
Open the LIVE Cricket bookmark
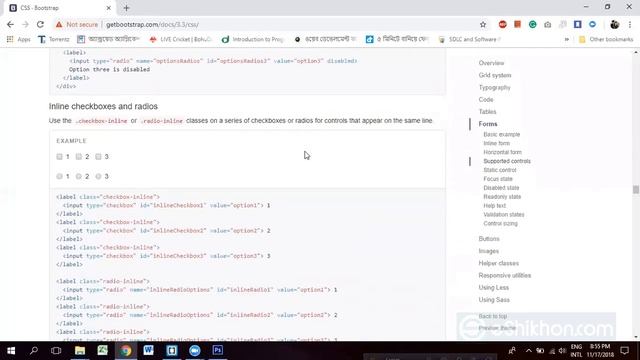tap(180, 39)
